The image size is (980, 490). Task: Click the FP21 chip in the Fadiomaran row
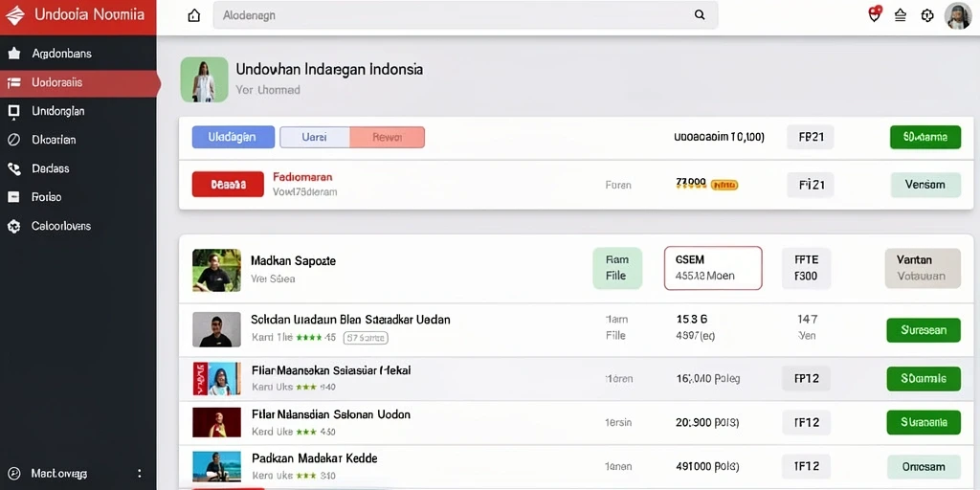click(x=810, y=185)
